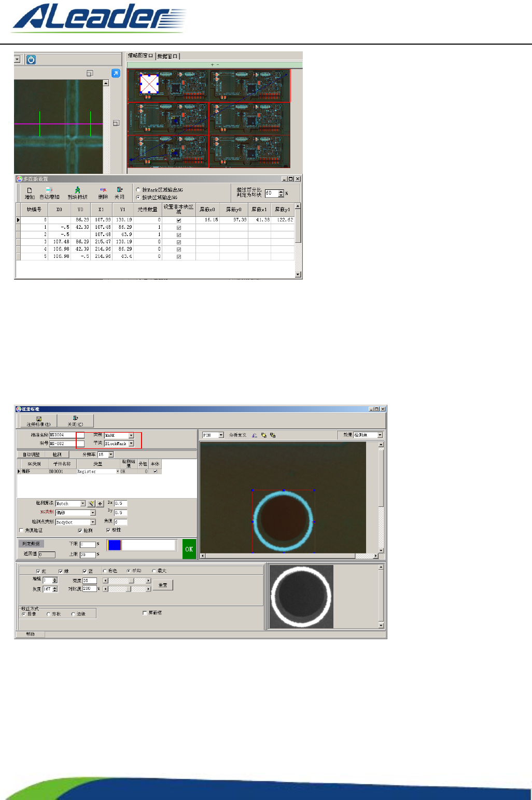
Task: Click the wand icon next to Match algorithm
Action: pyautogui.click(x=91, y=504)
